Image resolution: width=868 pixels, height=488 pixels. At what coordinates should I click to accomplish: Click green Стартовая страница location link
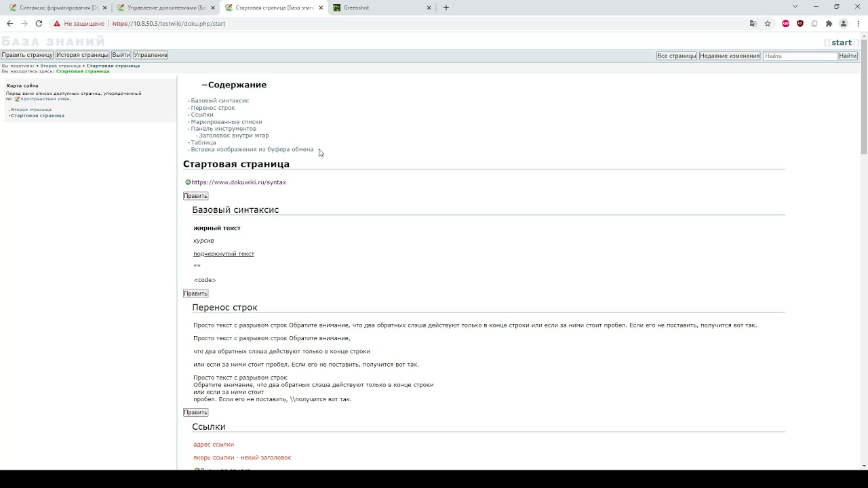[x=83, y=71]
